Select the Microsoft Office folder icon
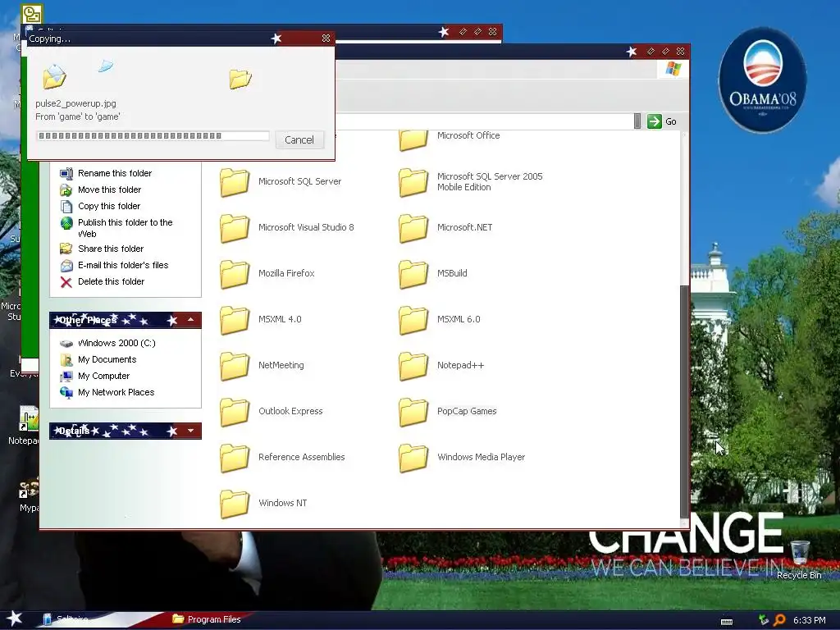The width and height of the screenshot is (840, 630). (x=413, y=140)
